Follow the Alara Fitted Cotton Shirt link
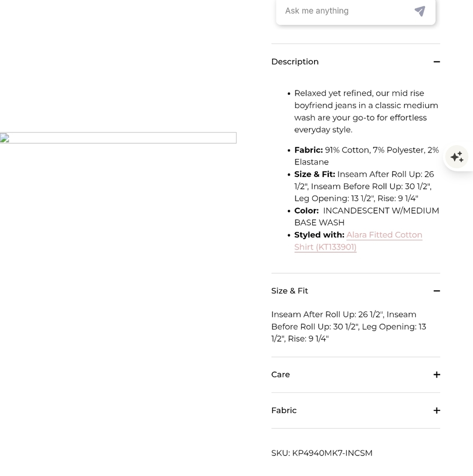The height and width of the screenshot is (476, 473). pos(358,241)
